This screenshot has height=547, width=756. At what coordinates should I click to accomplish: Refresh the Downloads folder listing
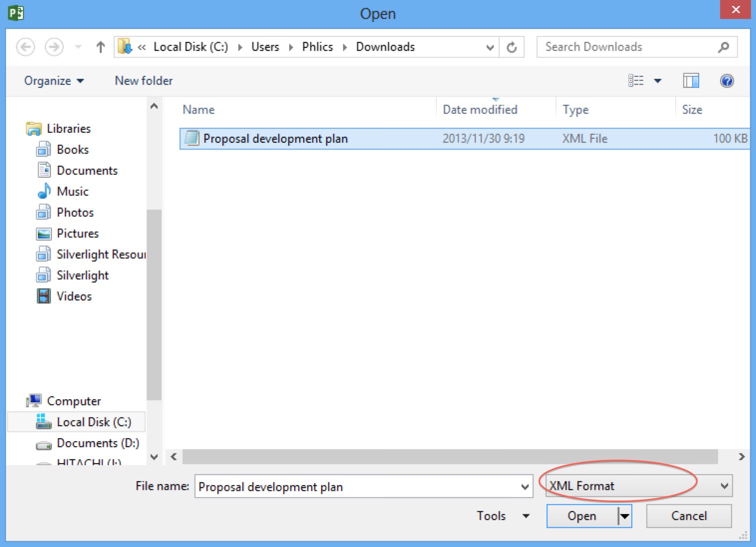(x=512, y=47)
